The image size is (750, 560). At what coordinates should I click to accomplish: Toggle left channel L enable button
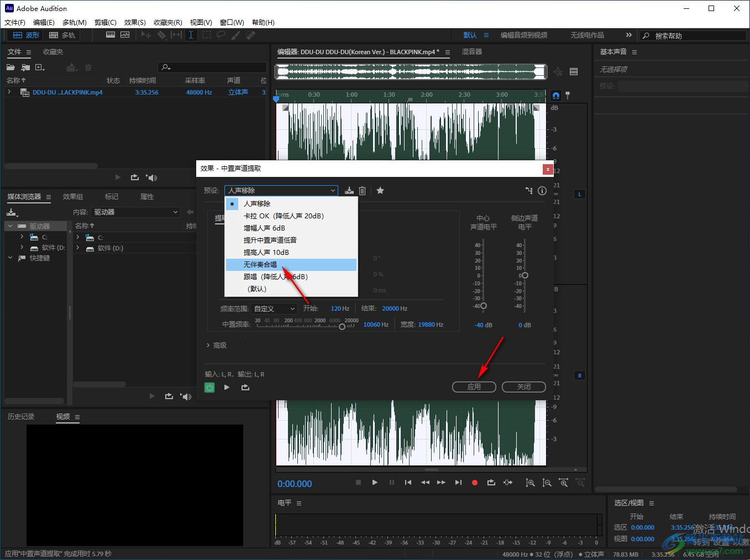[580, 195]
